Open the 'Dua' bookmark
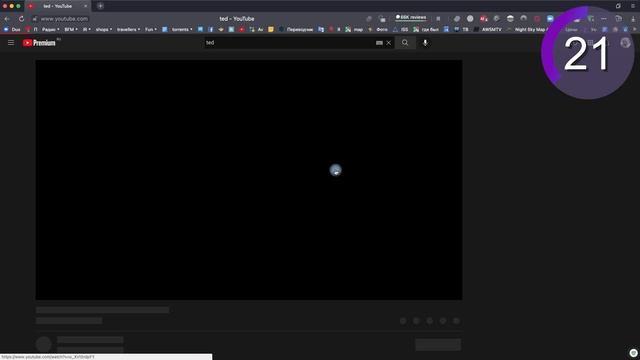The width and height of the screenshot is (640, 360). (x=12, y=29)
